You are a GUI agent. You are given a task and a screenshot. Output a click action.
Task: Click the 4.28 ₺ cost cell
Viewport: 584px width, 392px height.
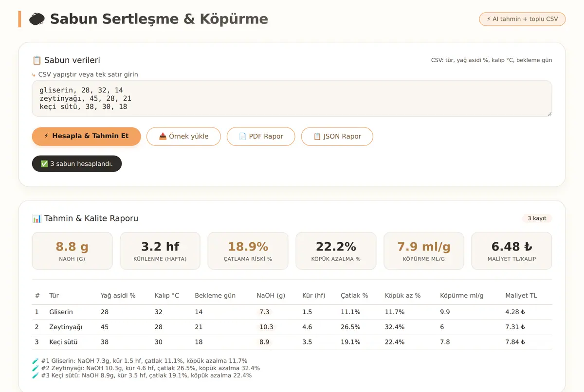pos(515,312)
